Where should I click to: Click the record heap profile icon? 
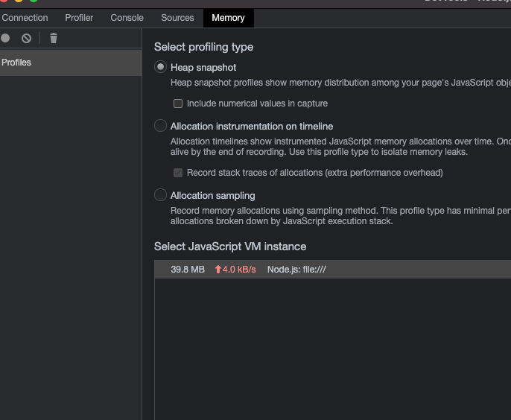pos(6,38)
